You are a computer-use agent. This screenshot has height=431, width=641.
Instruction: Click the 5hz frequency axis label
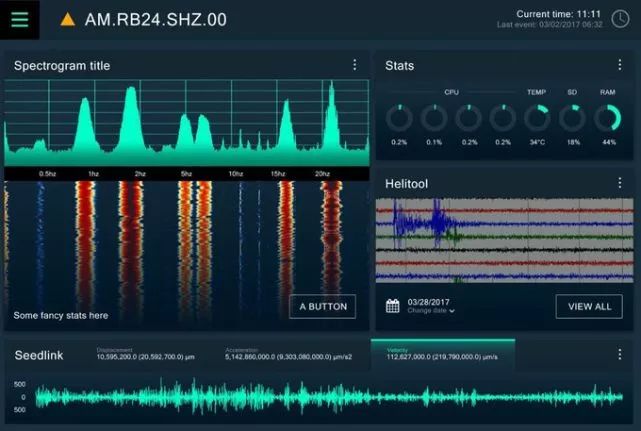pos(186,174)
